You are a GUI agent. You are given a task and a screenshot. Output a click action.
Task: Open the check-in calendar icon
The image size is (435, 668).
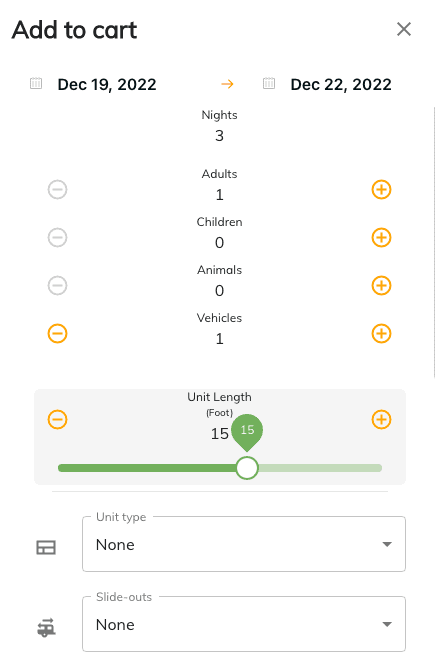coord(36,83)
